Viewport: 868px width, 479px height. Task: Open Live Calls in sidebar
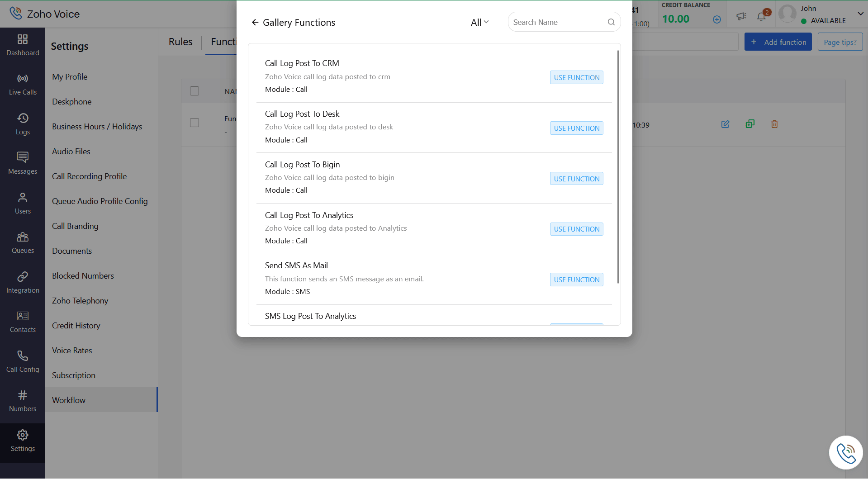(23, 85)
